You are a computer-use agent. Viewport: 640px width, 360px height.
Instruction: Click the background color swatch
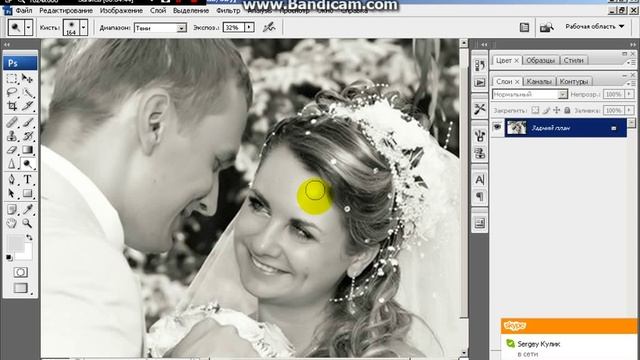[x=26, y=254]
